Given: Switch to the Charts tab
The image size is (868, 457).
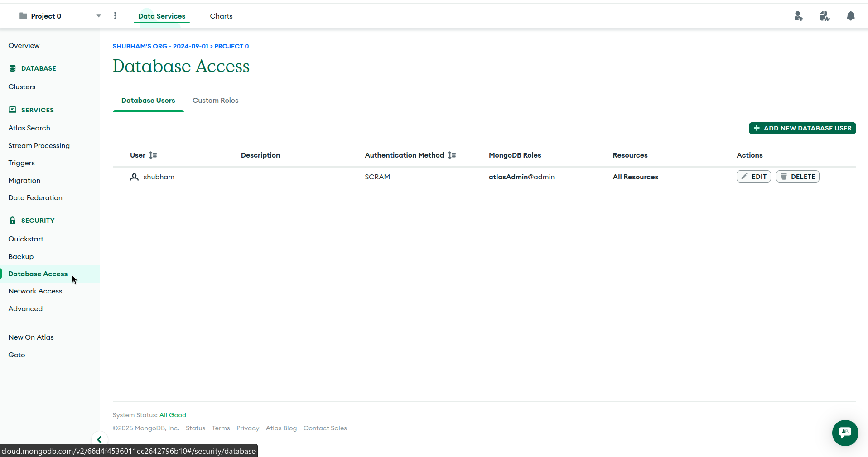Looking at the screenshot, I should pyautogui.click(x=221, y=16).
